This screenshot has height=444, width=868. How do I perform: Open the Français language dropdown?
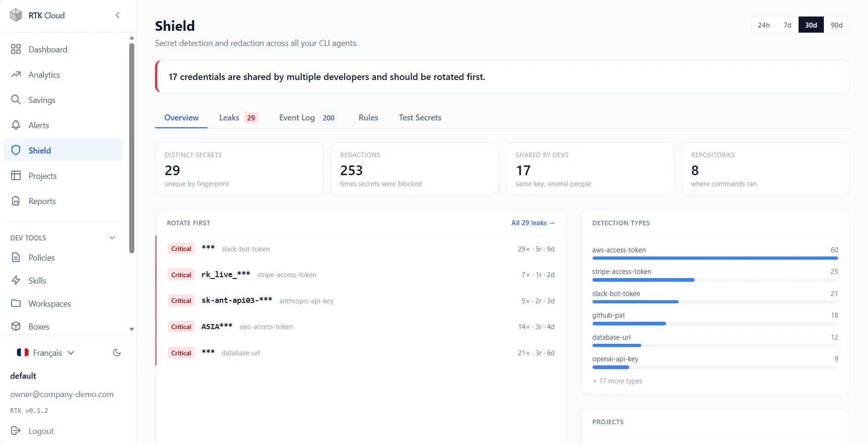(46, 353)
